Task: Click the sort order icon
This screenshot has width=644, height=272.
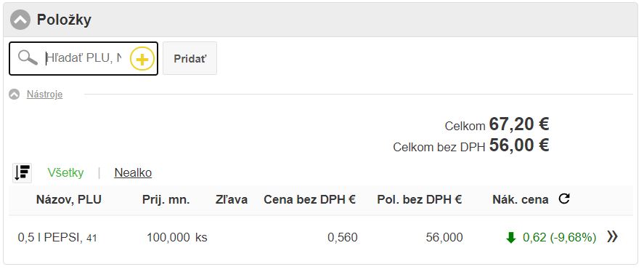Action: 23,173
